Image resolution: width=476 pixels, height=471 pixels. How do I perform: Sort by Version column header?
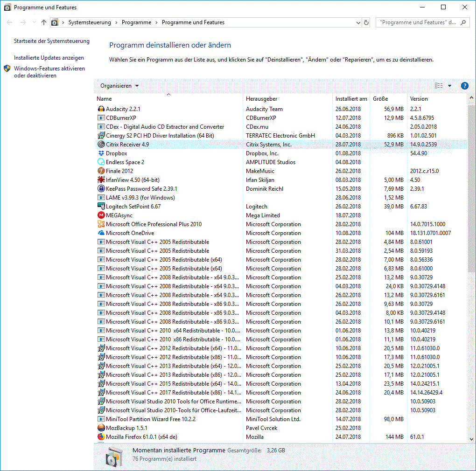pyautogui.click(x=437, y=99)
